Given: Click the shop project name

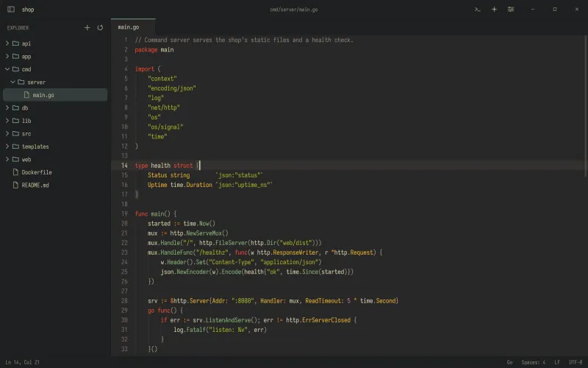Looking at the screenshot, I should click(28, 10).
